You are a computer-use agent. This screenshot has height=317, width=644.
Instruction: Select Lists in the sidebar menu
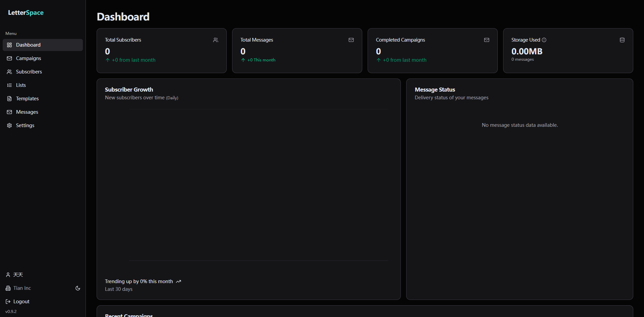[43, 85]
